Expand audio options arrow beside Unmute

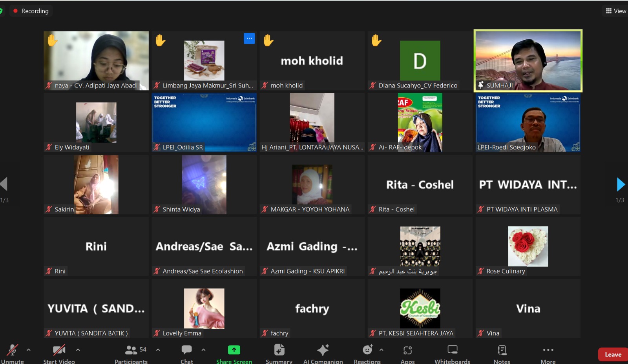click(29, 349)
